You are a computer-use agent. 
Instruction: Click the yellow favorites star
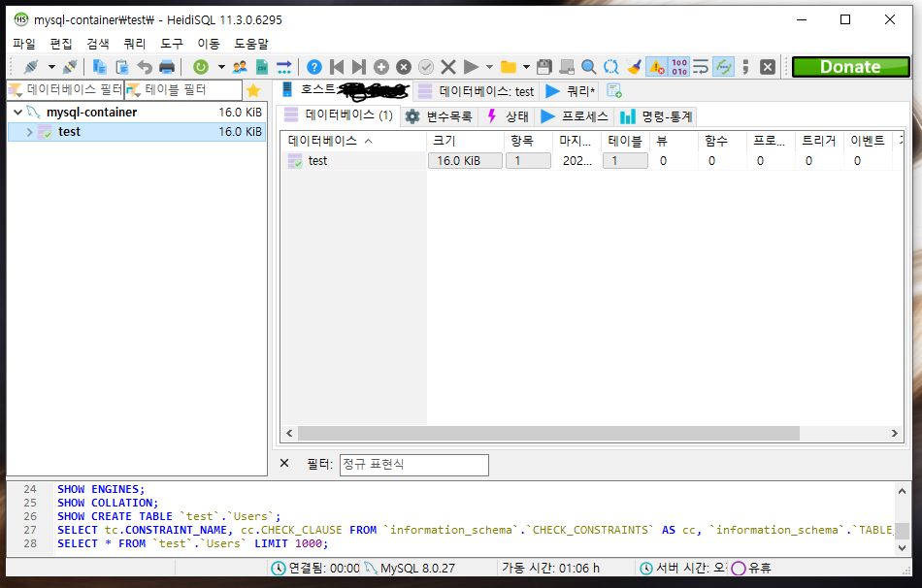pyautogui.click(x=253, y=90)
